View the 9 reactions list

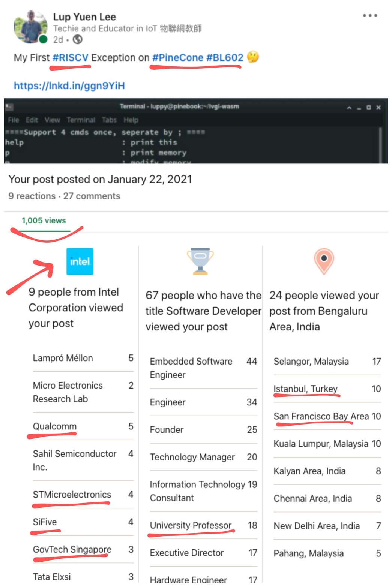click(32, 196)
